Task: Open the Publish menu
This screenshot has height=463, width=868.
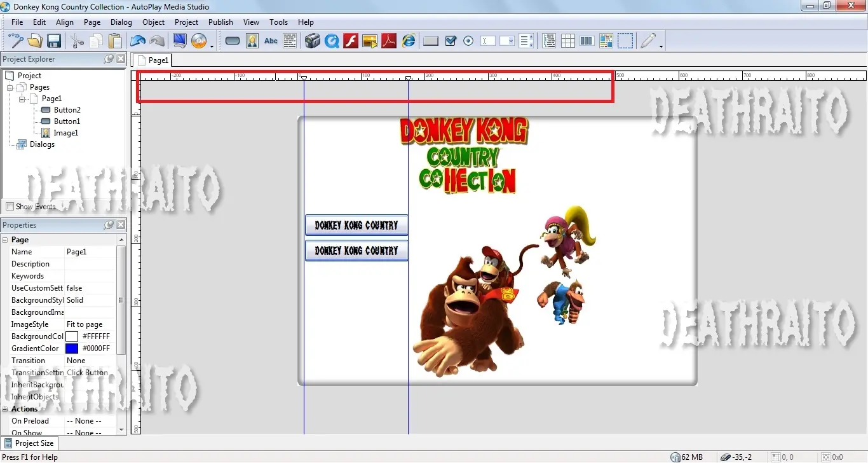Action: [x=220, y=22]
